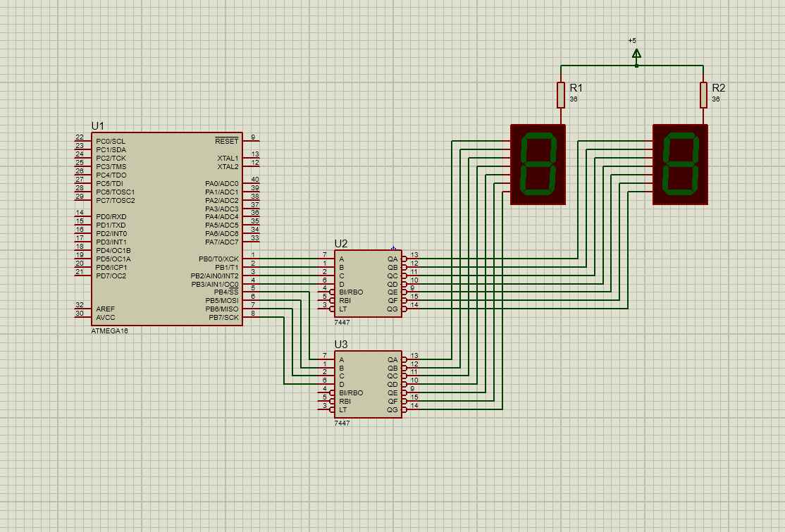This screenshot has height=532, width=785.
Task: Click the +5 power terminal arrow
Action: click(x=636, y=54)
